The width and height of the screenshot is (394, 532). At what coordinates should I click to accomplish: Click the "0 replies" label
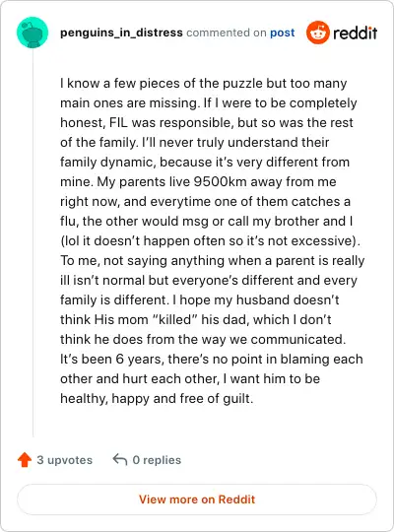pos(157,460)
